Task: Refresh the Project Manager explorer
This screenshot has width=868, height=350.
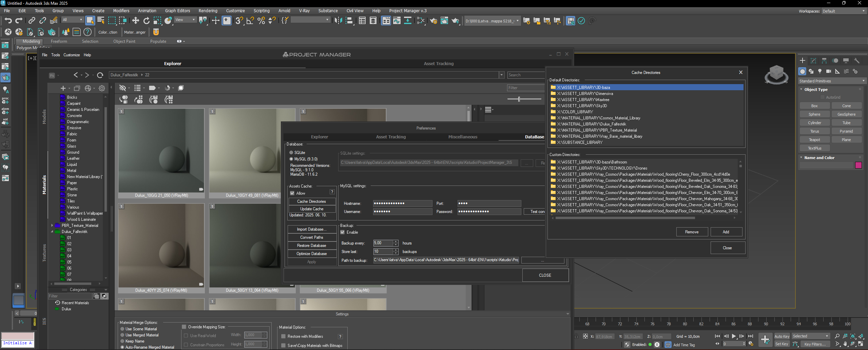Action: 100,75
